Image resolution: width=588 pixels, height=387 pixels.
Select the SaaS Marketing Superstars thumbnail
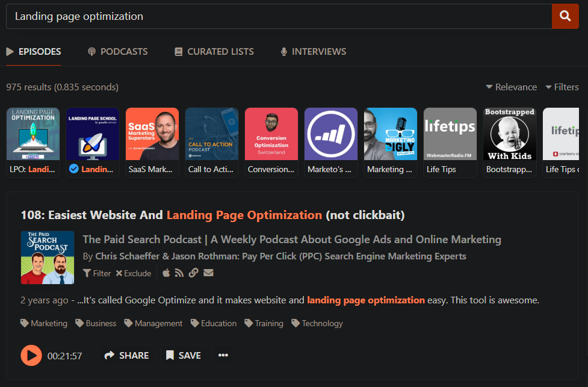tap(152, 143)
